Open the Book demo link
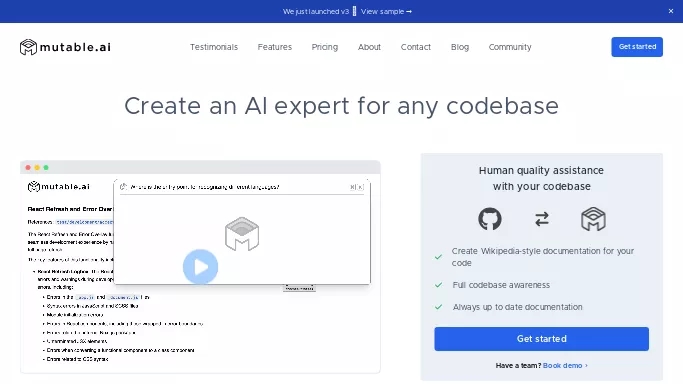This screenshot has width=683, height=384. click(x=565, y=365)
